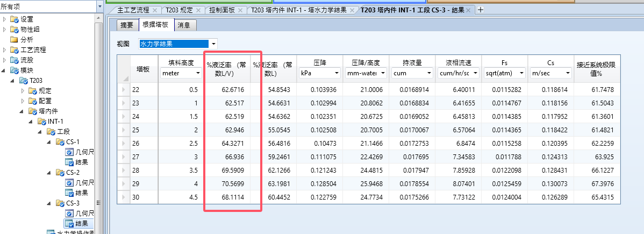
Task: Click the 接近系统极限值% column header
Action: pos(597,69)
